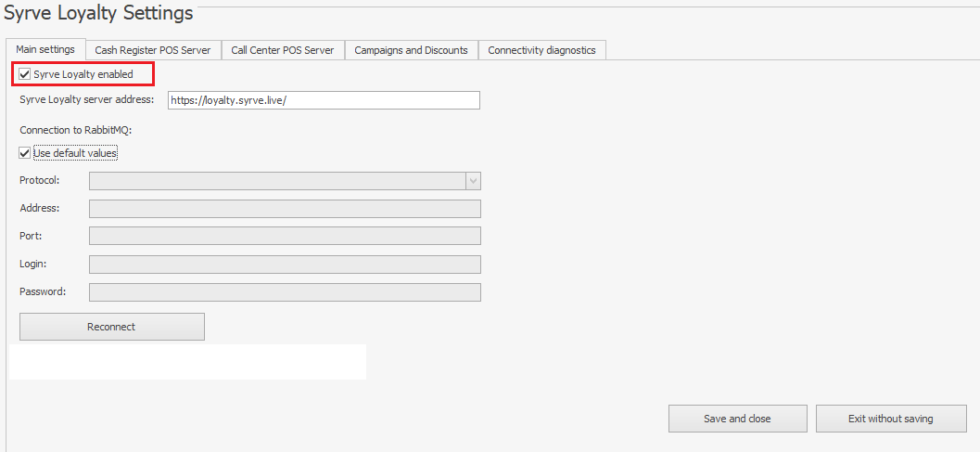Go to the Campaigns and Discounts tab
Viewport: 980px width, 452px height.
pyautogui.click(x=411, y=50)
